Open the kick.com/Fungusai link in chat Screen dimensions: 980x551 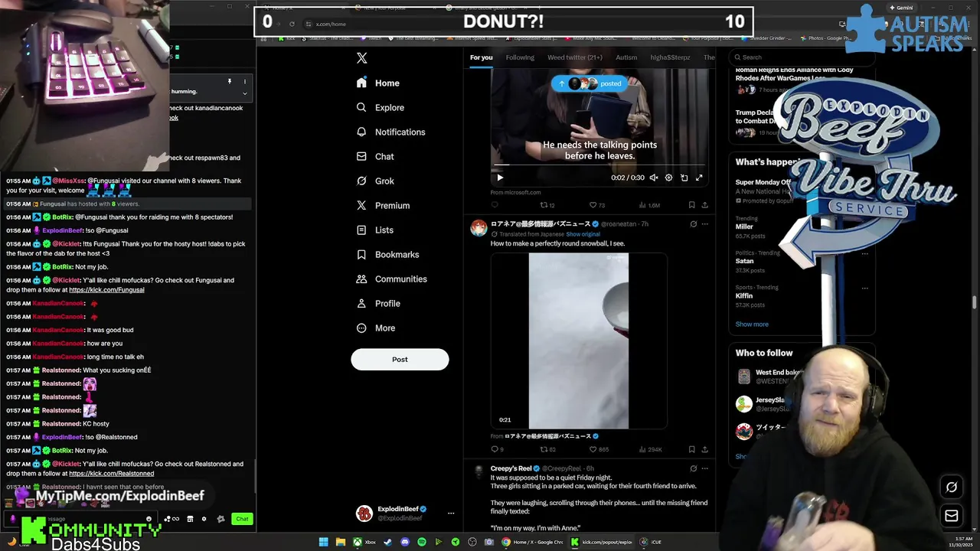106,290
